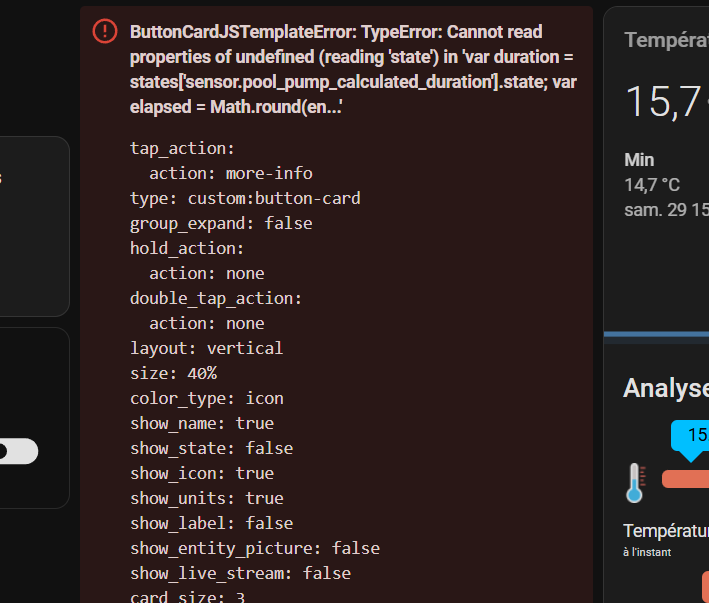Click the blue divider bar under temperature card
The height and width of the screenshot is (603, 709).
(656, 334)
